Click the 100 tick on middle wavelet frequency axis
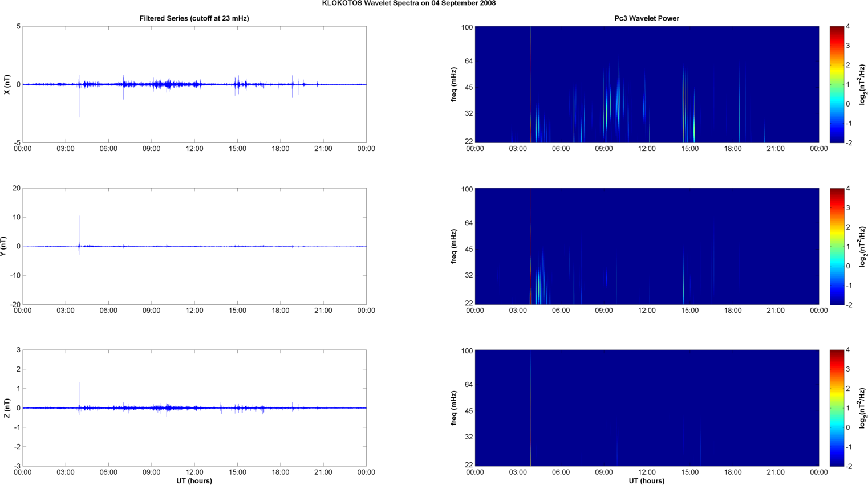This screenshot has width=868, height=485. point(467,189)
